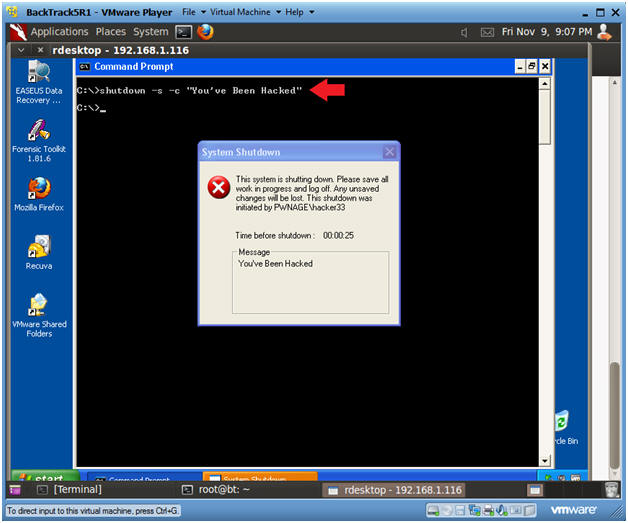Screen dimensions: 628x523
Task: Click the outer window scrollbar thumb at right
Action: click(x=614, y=416)
